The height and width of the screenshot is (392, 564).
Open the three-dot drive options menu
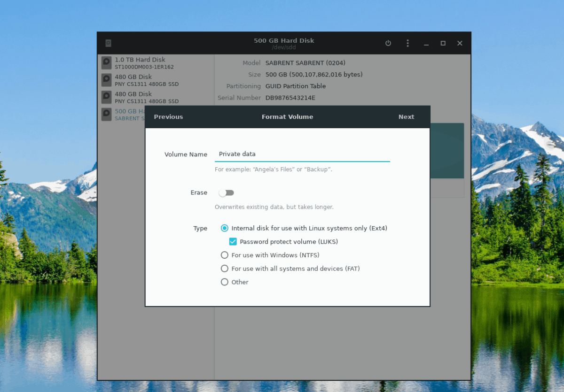pyautogui.click(x=407, y=43)
